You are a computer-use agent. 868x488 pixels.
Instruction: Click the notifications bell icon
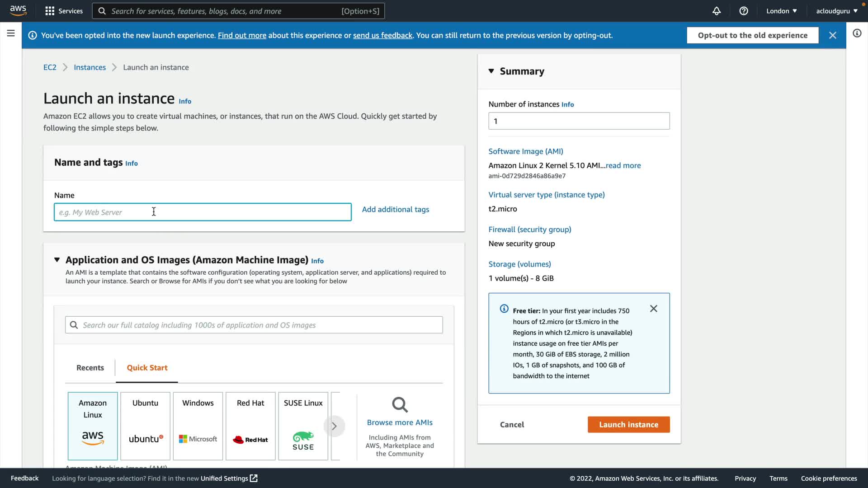pyautogui.click(x=717, y=11)
